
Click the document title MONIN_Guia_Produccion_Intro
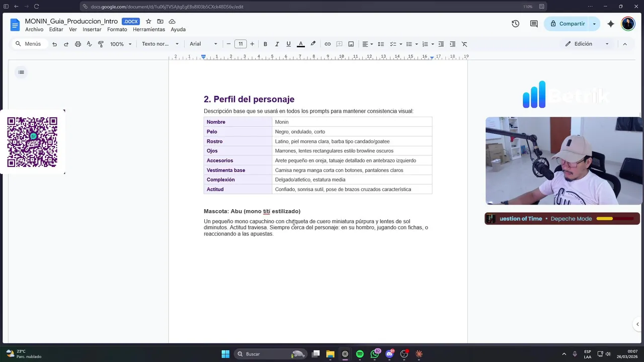[71, 22]
